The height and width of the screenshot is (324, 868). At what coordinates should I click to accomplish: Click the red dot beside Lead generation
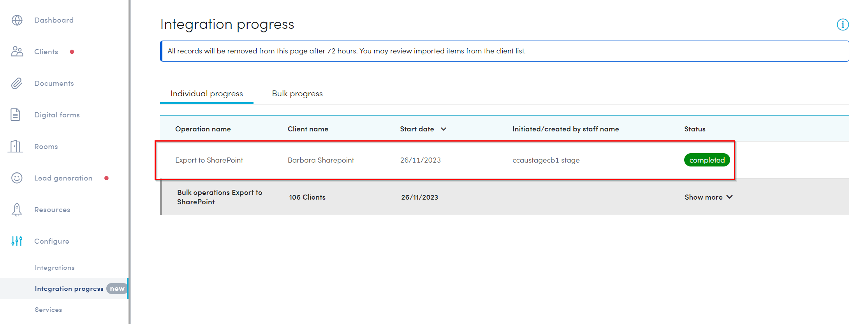(106, 178)
